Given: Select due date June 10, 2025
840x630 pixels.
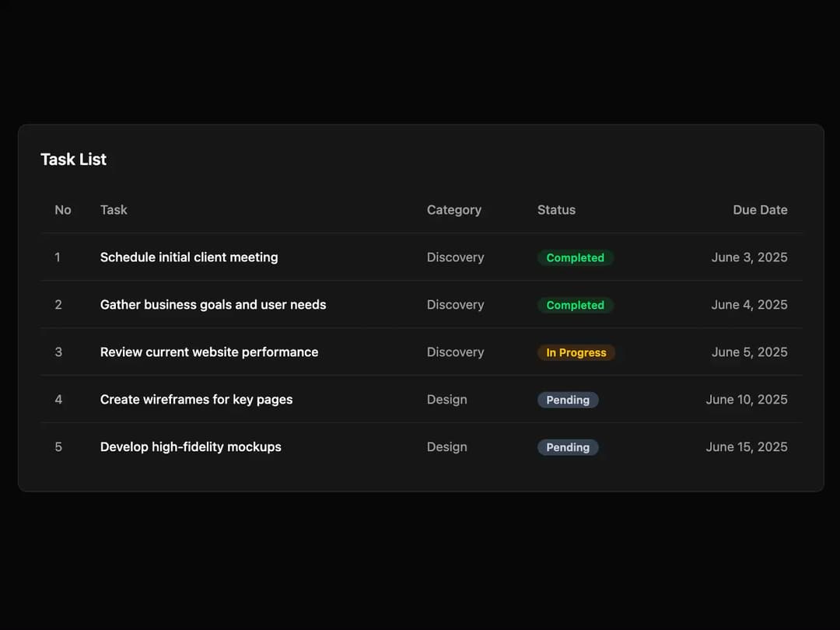Looking at the screenshot, I should tap(747, 400).
